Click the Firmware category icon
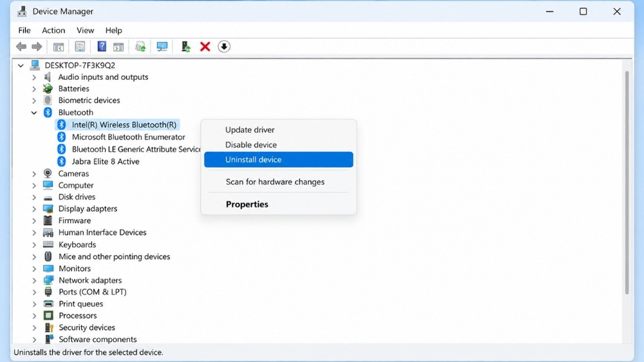This screenshot has width=644, height=362. (48, 221)
